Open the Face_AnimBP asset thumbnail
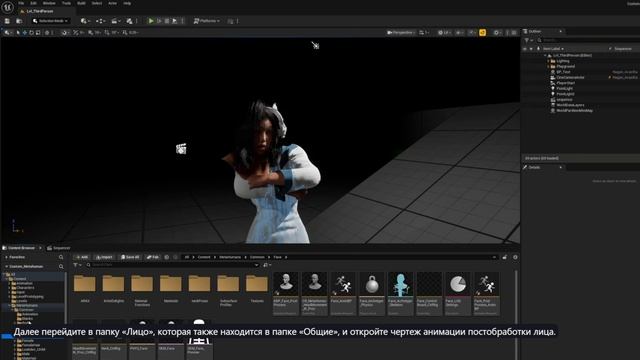 [x=342, y=293]
